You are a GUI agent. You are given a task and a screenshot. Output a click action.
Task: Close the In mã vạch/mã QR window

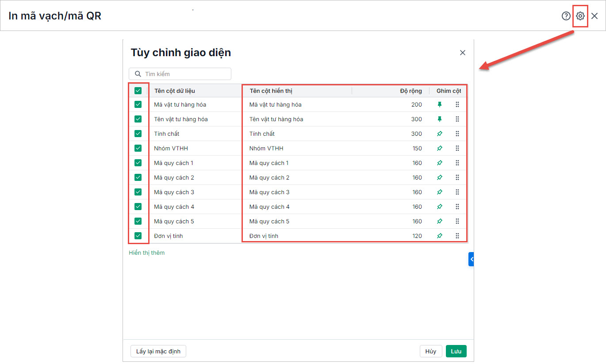click(594, 16)
